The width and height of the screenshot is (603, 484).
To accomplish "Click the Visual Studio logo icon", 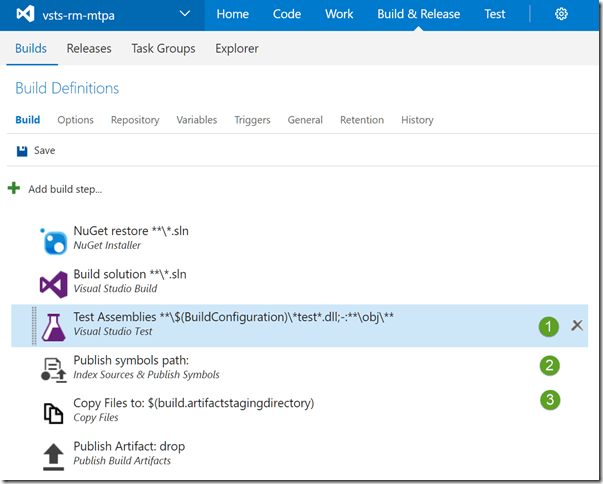I will pyautogui.click(x=22, y=15).
